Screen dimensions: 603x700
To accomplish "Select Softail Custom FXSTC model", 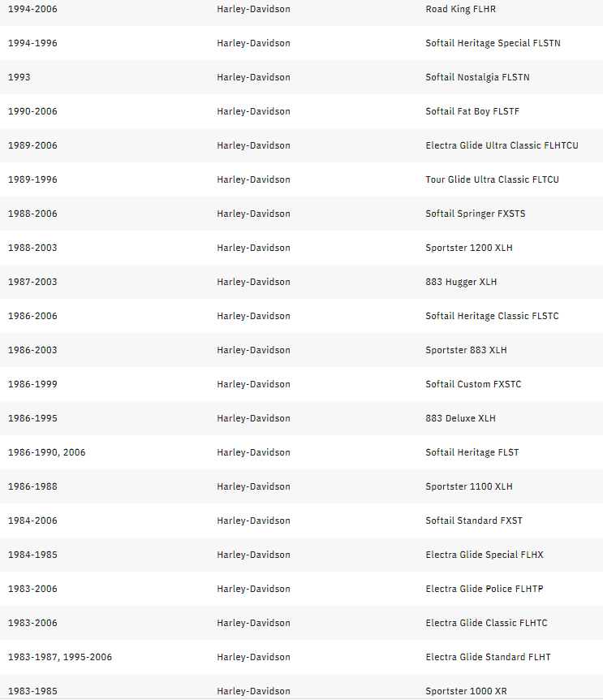I will [473, 384].
